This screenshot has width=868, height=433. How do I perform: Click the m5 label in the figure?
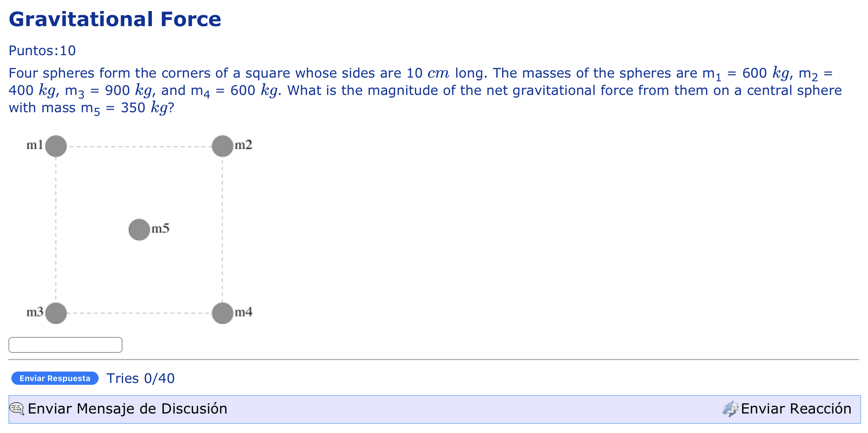pos(161,228)
